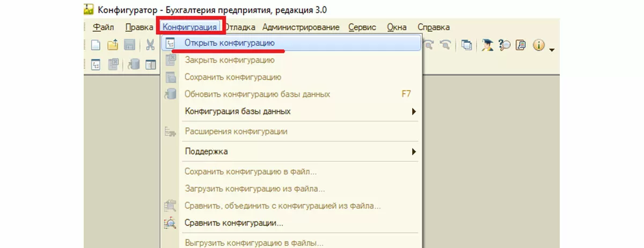Choose Загрузить конфигурацию из файла entry
The height and width of the screenshot is (248, 644).
point(292,189)
